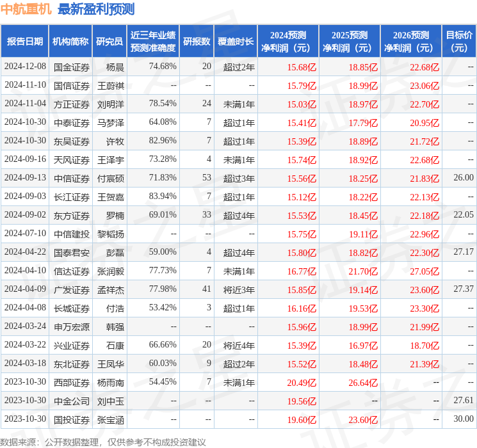
Task: Click the 目标价 column header
Action: [459, 42]
